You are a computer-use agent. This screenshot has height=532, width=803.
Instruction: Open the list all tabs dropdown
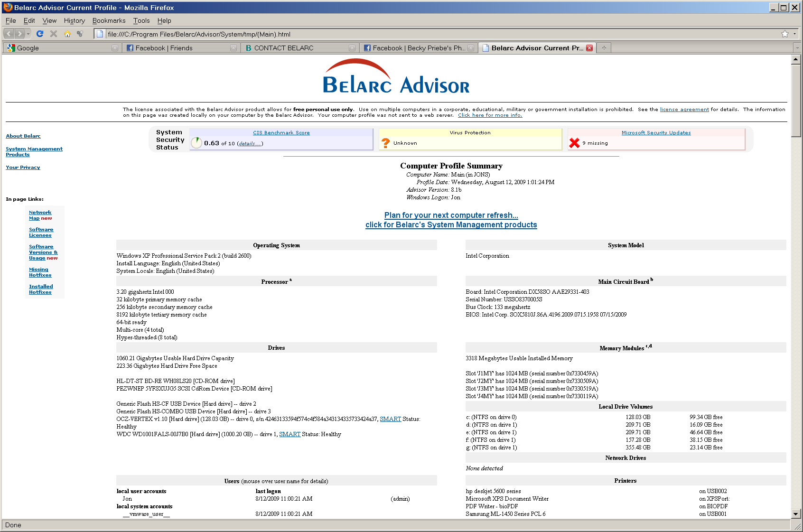pyautogui.click(x=796, y=47)
